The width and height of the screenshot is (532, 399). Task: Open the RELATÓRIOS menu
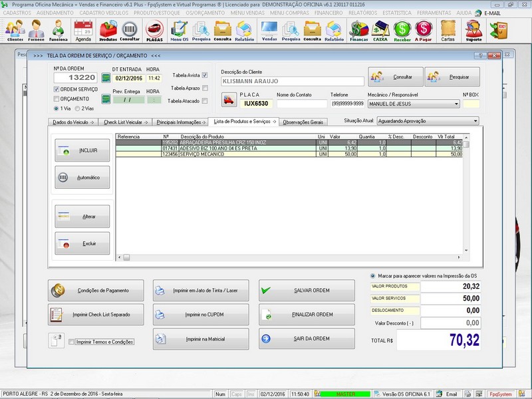coord(362,13)
